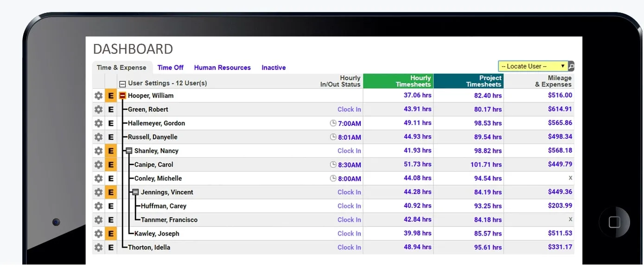This screenshot has width=644, height=274.
Task: Clock in Kawley, Joseph
Action: click(349, 234)
